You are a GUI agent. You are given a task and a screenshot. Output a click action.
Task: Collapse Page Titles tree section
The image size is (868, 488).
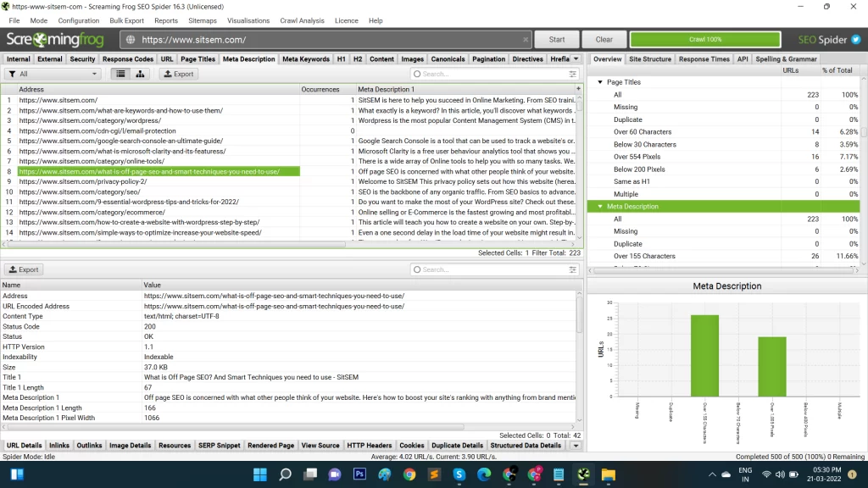pyautogui.click(x=600, y=82)
